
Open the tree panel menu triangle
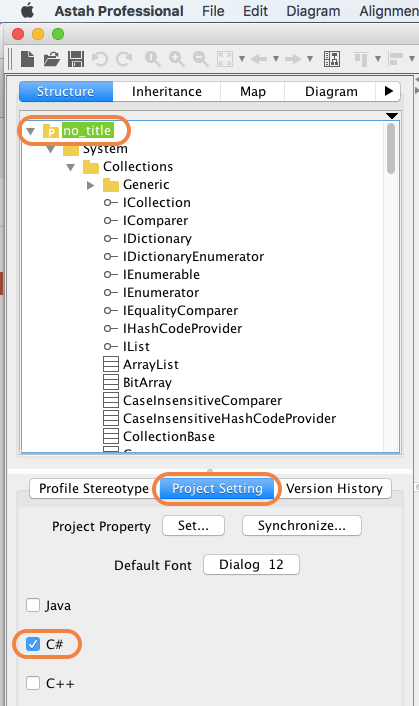coord(392,116)
